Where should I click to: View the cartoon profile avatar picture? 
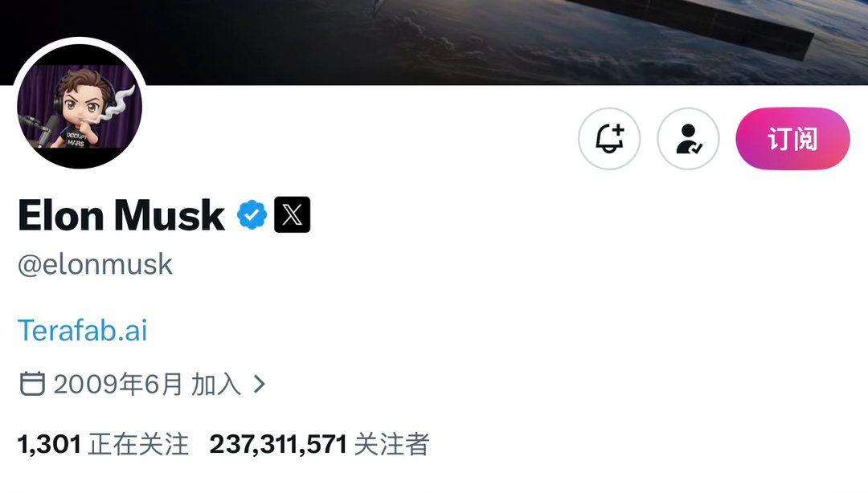79,106
